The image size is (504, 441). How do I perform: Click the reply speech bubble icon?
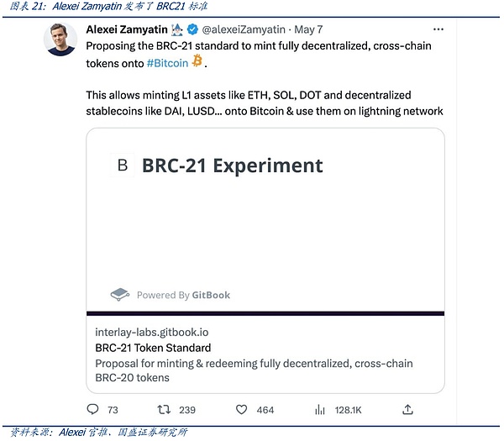coord(92,410)
